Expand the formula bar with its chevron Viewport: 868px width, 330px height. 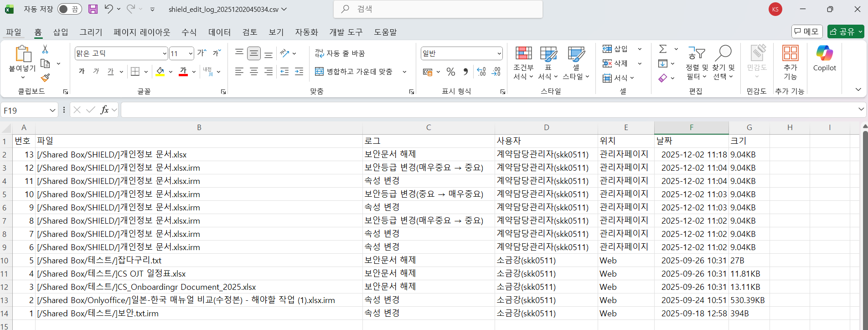(x=861, y=109)
